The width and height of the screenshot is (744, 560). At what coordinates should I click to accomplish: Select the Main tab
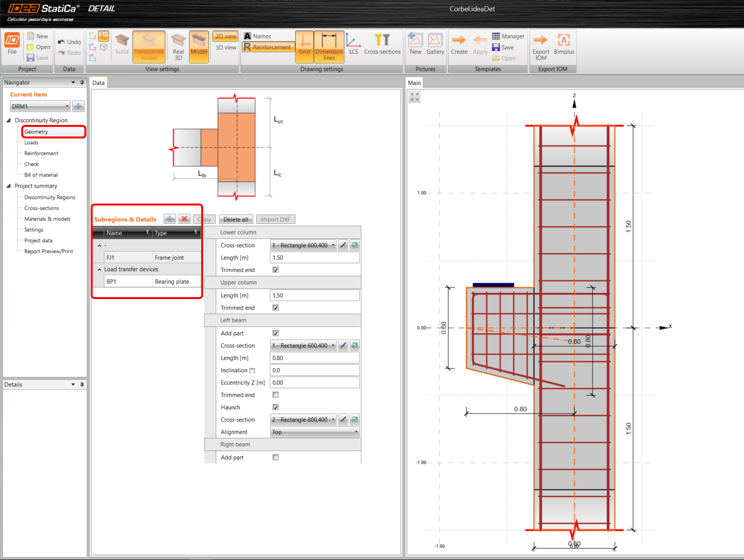(x=414, y=82)
